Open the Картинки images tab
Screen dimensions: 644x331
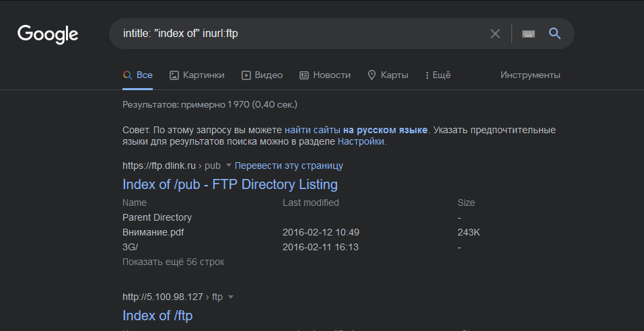pyautogui.click(x=197, y=75)
